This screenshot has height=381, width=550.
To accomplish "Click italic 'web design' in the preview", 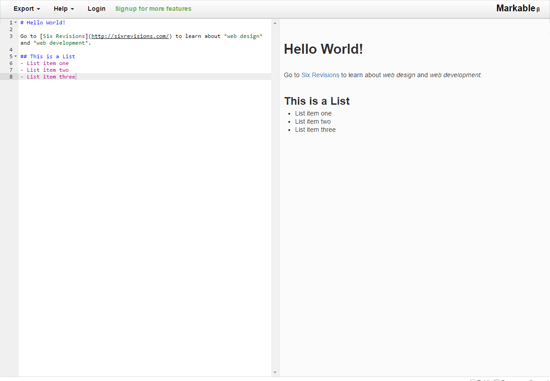I will coord(399,75).
